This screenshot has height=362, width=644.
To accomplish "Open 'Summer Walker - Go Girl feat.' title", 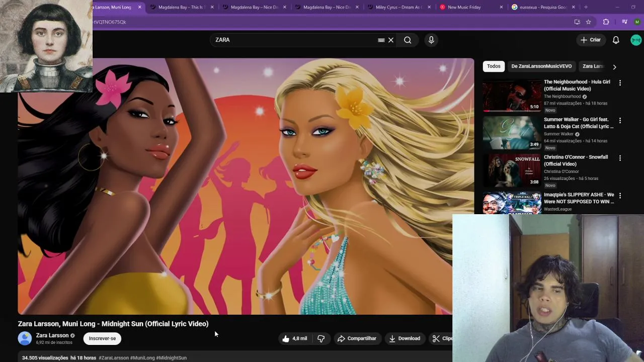I will pyautogui.click(x=579, y=123).
